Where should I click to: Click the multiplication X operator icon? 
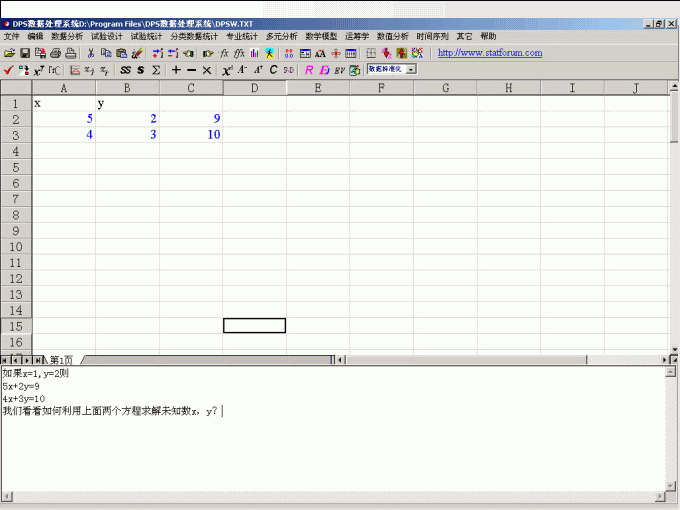point(207,70)
